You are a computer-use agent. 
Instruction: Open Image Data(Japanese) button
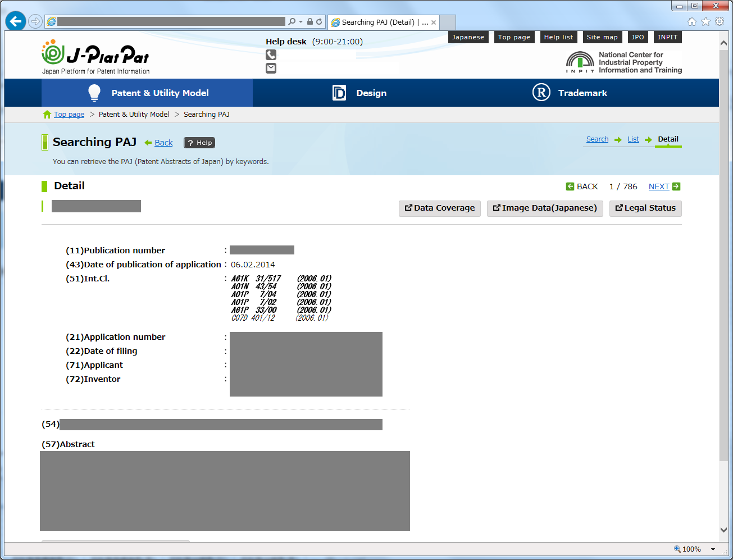545,208
